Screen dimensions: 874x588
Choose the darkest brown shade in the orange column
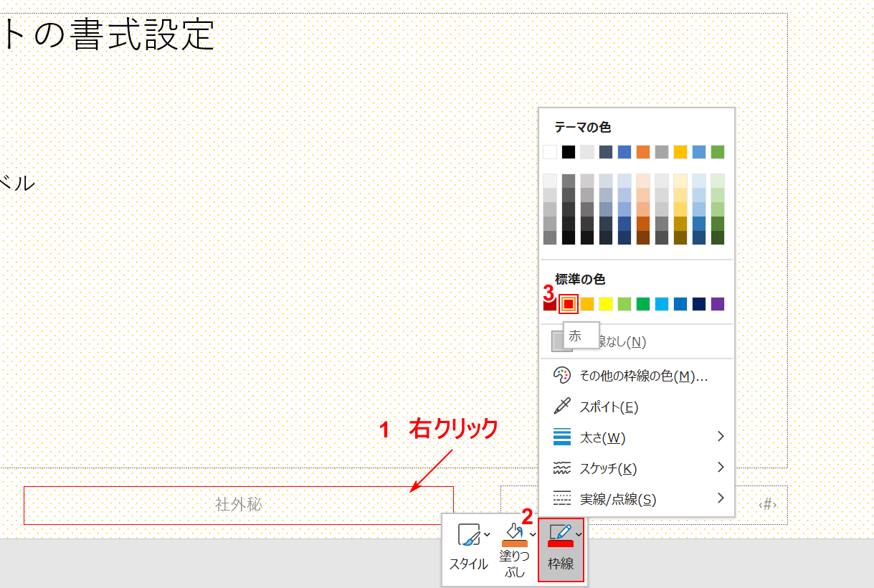643,237
